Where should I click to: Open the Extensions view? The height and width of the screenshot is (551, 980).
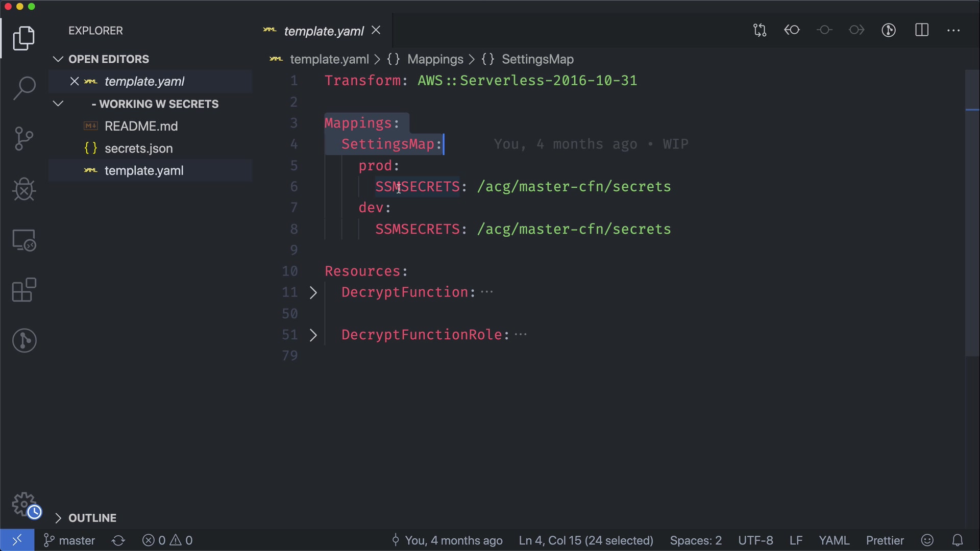click(24, 290)
